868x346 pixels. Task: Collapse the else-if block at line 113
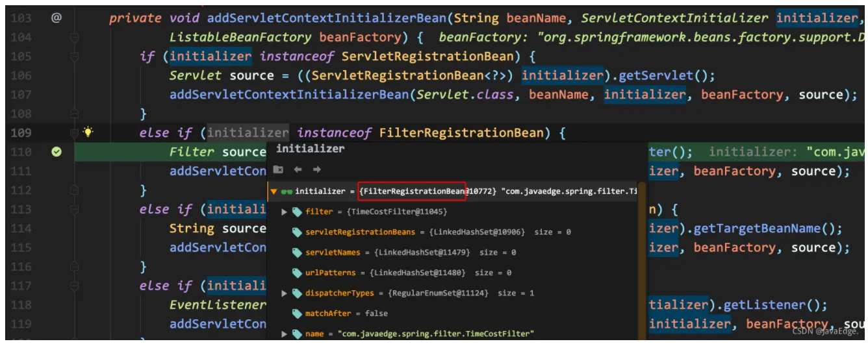click(74, 209)
